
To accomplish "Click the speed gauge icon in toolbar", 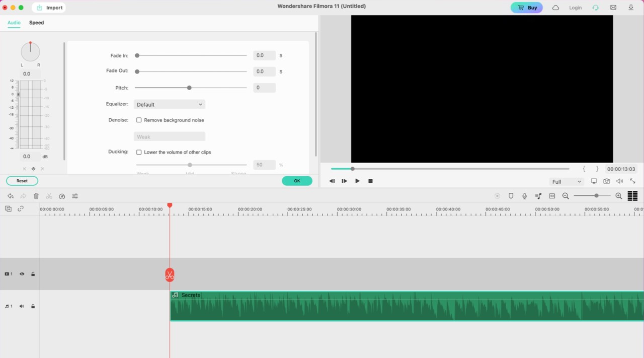I will click(62, 196).
